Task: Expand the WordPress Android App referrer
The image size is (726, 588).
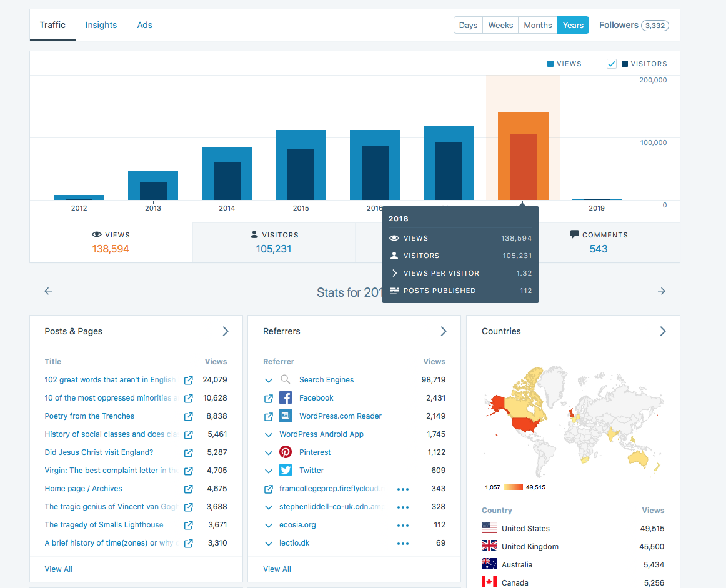Action: (269, 434)
